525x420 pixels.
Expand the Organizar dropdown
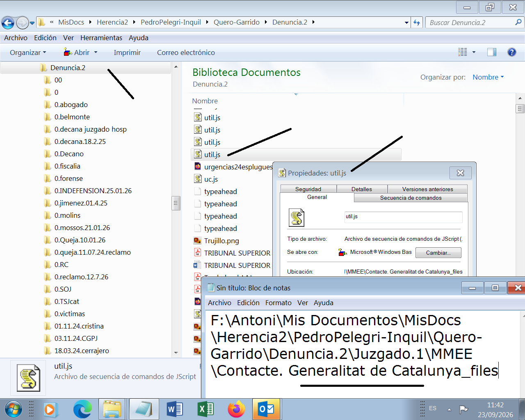coord(28,52)
